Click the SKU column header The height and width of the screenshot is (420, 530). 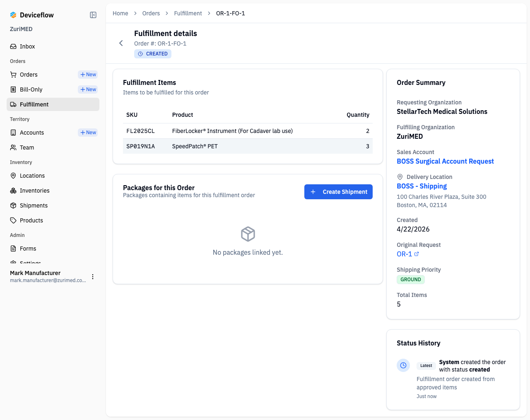[x=132, y=115]
